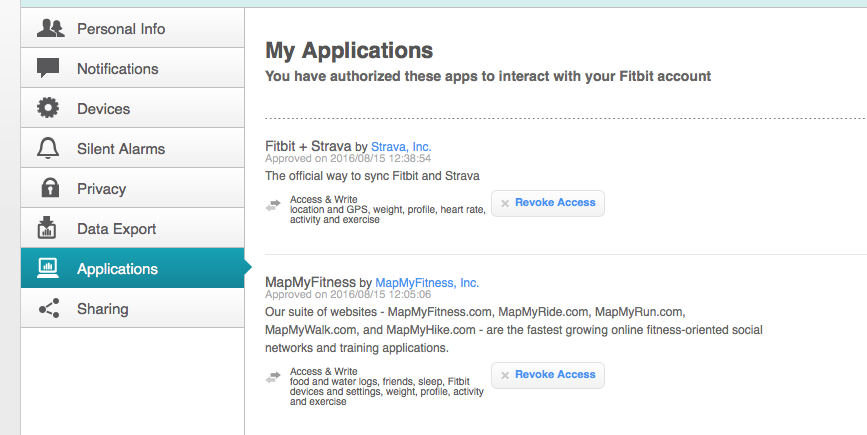Revoke Access for Fitbit + Strava
The image size is (867, 435).
(548, 203)
